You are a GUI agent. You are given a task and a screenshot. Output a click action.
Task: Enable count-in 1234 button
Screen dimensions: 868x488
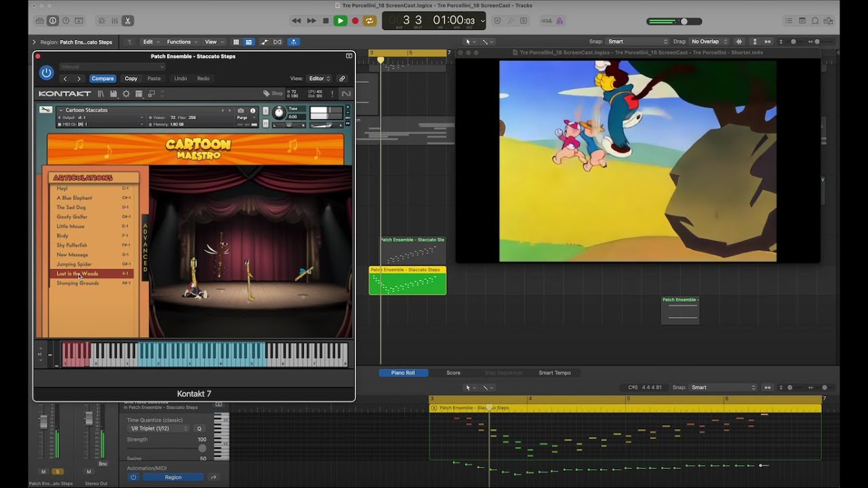point(547,21)
